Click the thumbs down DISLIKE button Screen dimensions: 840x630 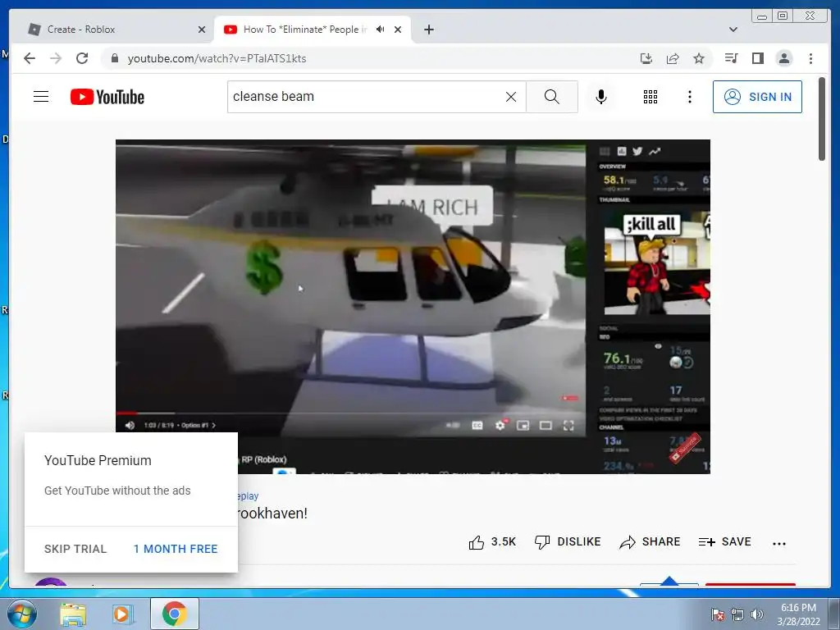point(568,542)
